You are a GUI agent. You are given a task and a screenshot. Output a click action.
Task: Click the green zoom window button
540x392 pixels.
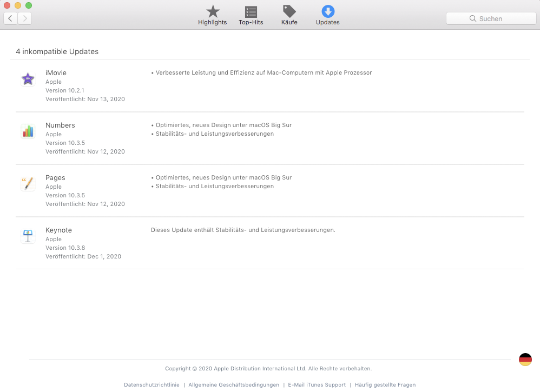(29, 5)
